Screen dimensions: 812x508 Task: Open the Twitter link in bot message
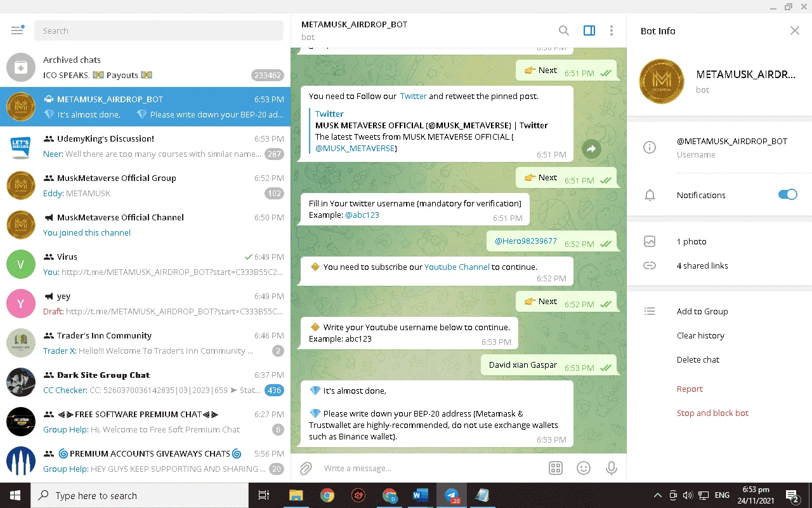pos(413,96)
